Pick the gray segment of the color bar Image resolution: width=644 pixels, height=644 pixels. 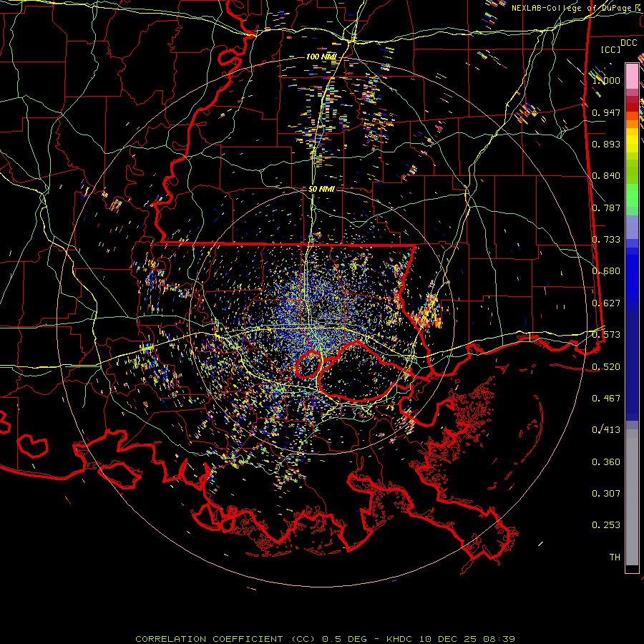632,497
